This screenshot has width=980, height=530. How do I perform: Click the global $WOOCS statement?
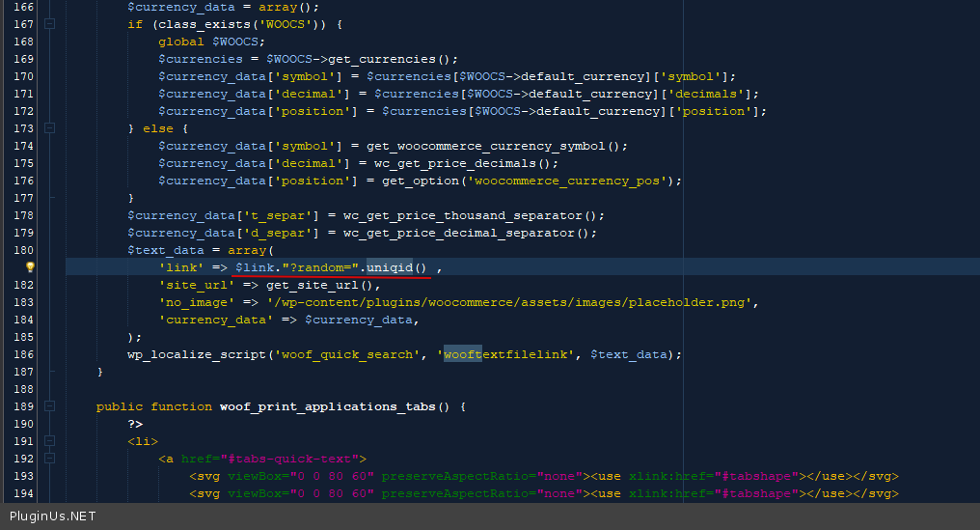point(210,42)
